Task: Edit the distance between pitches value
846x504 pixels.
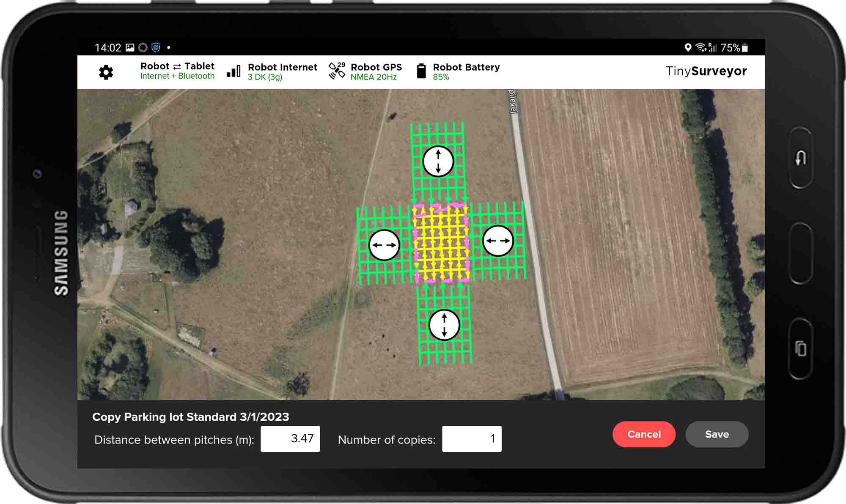Action: click(290, 439)
